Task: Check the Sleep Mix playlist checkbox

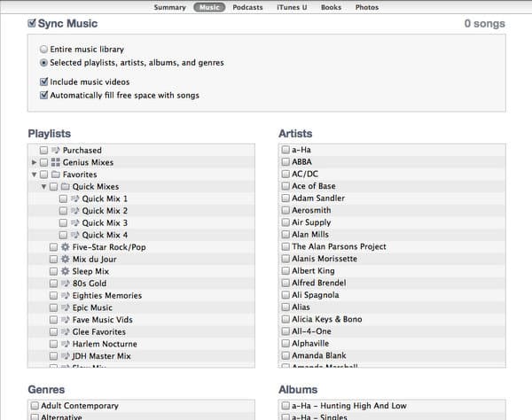Action: [53, 271]
